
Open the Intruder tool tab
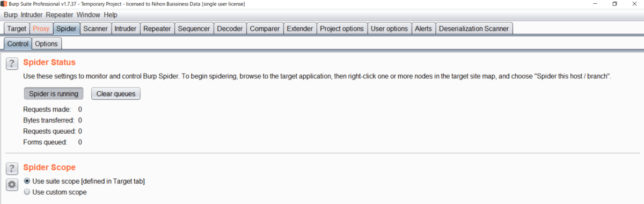126,28
